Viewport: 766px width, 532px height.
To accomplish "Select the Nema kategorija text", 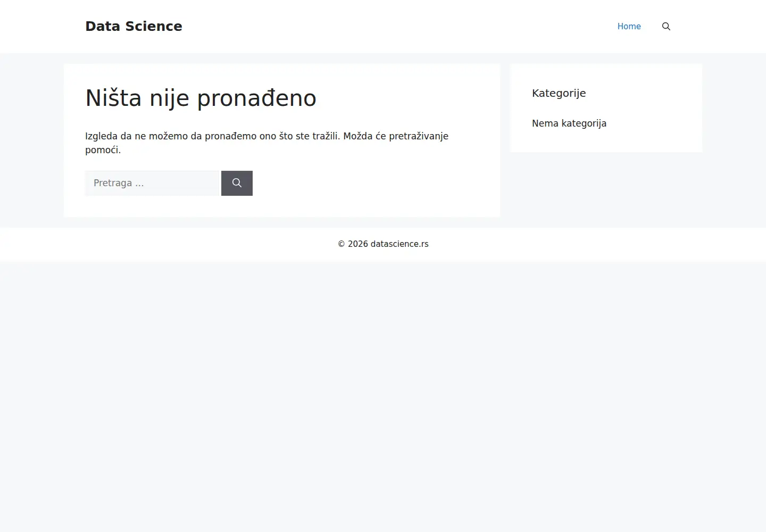I will click(x=569, y=123).
